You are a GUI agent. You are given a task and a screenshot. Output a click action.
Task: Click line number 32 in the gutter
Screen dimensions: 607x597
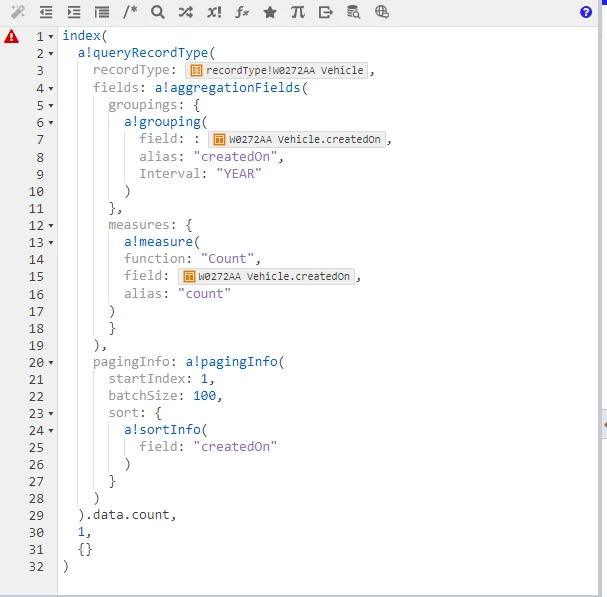point(36,567)
